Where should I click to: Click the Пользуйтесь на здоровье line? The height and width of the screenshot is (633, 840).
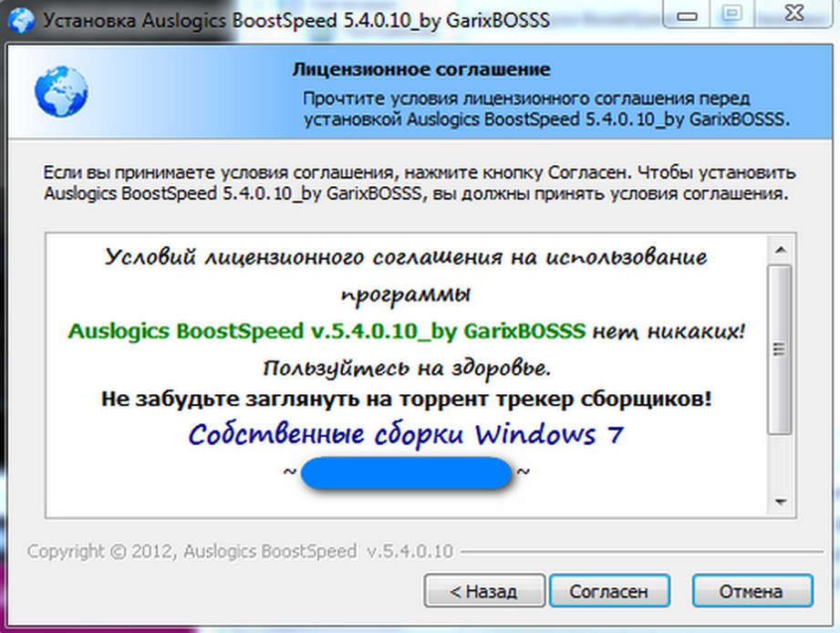407,368
